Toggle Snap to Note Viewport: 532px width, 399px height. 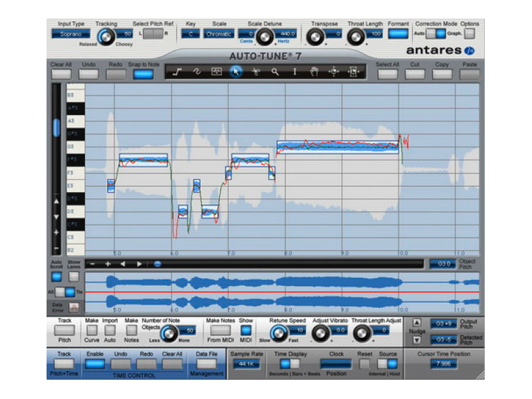click(x=143, y=74)
